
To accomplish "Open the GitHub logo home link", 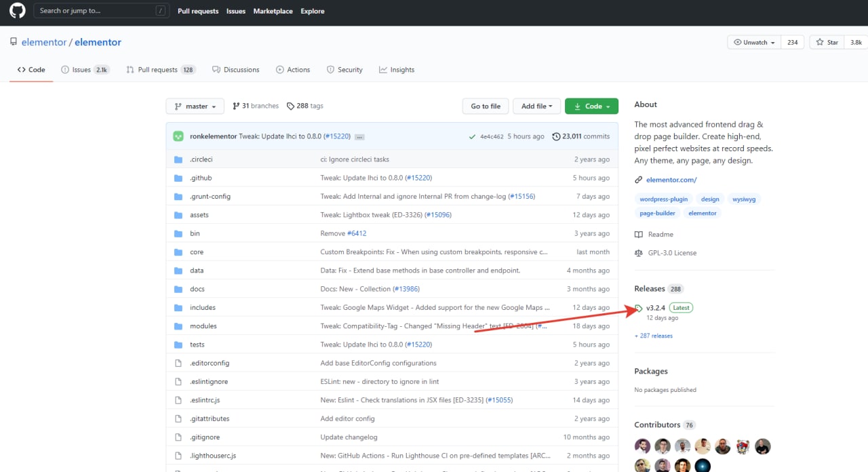I will tap(18, 11).
